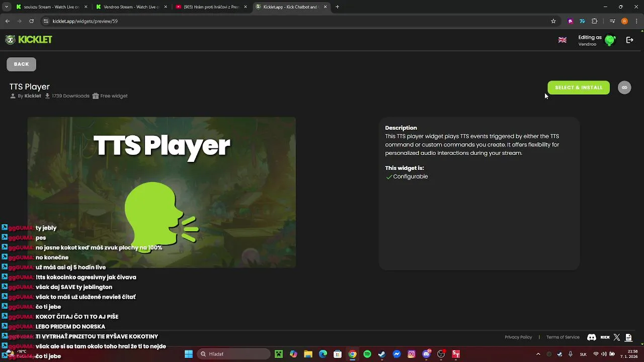The width and height of the screenshot is (644, 362).
Task: Open the documentation page icon in the footer
Action: coord(628,337)
